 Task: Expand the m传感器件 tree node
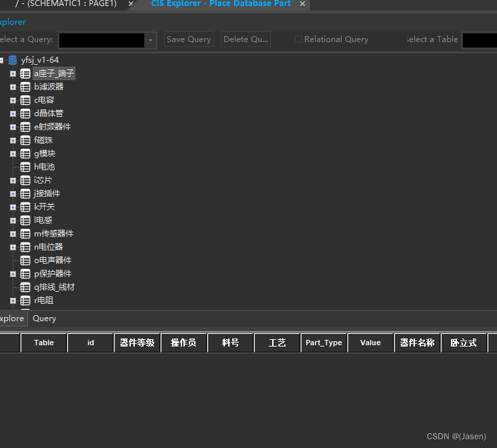click(13, 234)
